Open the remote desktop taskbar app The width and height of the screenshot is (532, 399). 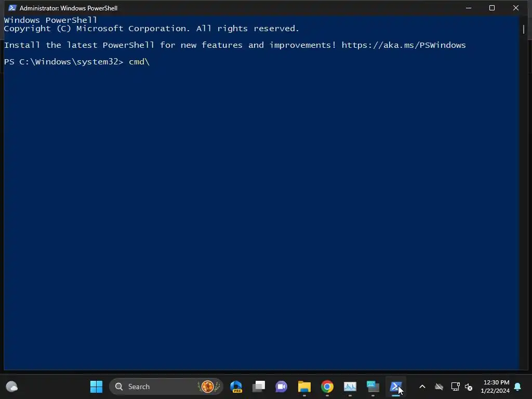coord(373,387)
